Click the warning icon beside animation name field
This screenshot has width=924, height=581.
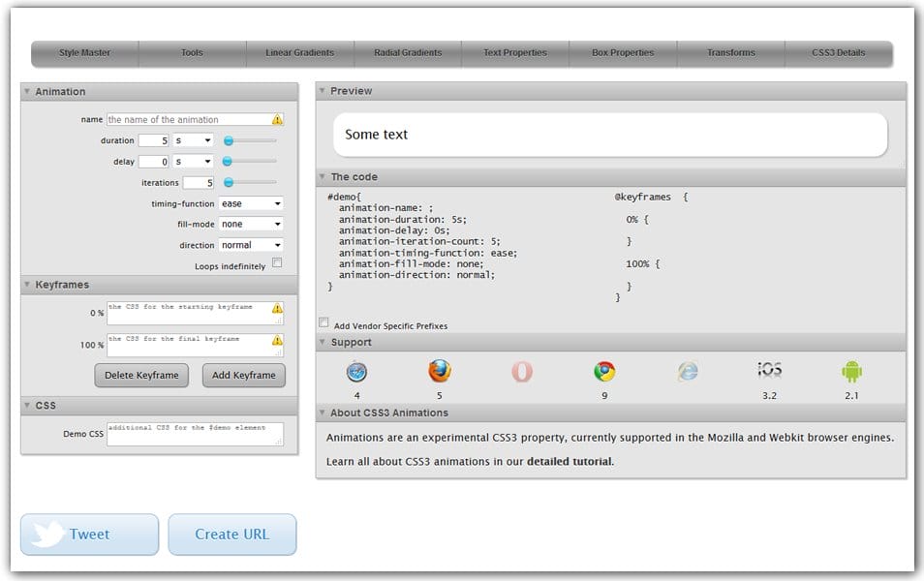tap(278, 120)
